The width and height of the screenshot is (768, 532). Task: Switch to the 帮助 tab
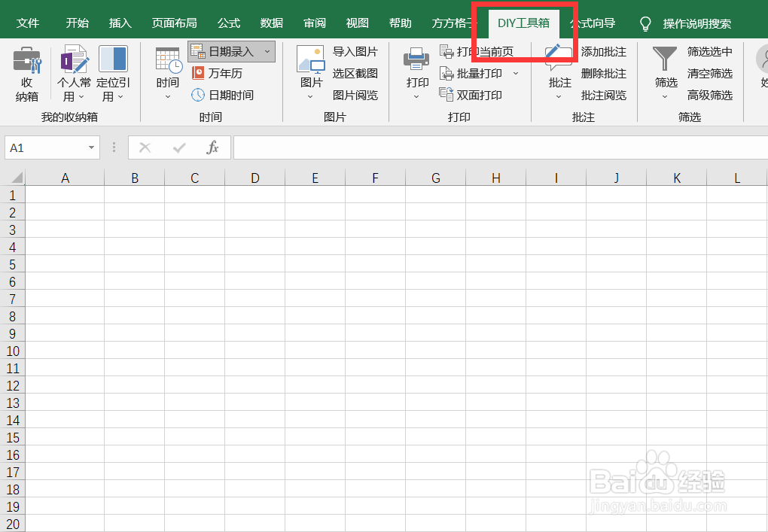(x=400, y=23)
